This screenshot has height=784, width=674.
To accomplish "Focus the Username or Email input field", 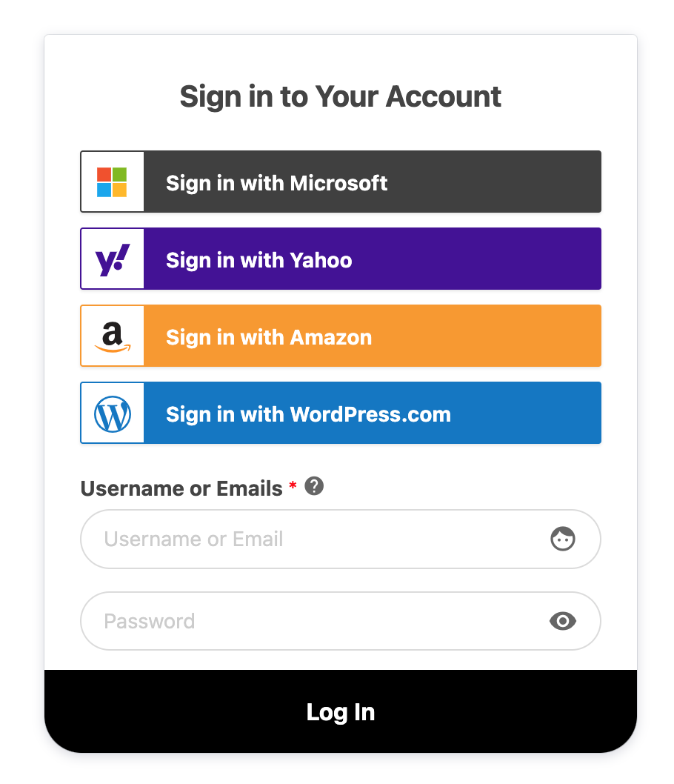I will click(341, 539).
